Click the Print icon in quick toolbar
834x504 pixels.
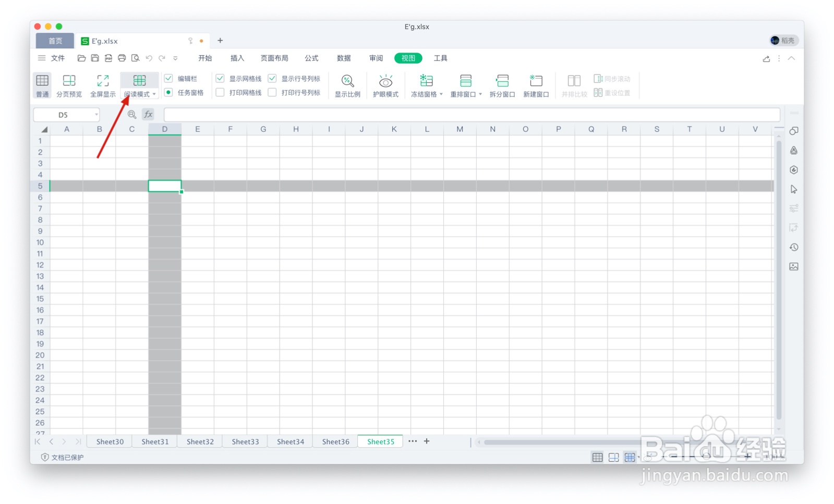pos(122,58)
